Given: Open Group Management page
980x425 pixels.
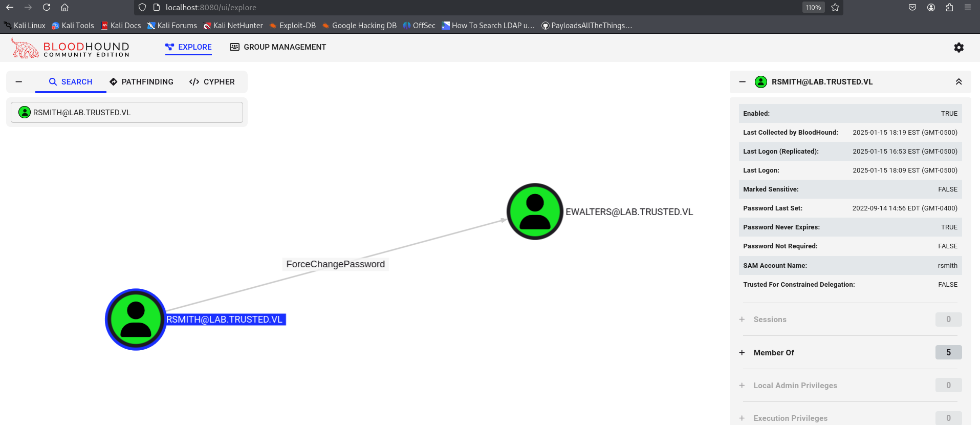Looking at the screenshot, I should (x=278, y=47).
